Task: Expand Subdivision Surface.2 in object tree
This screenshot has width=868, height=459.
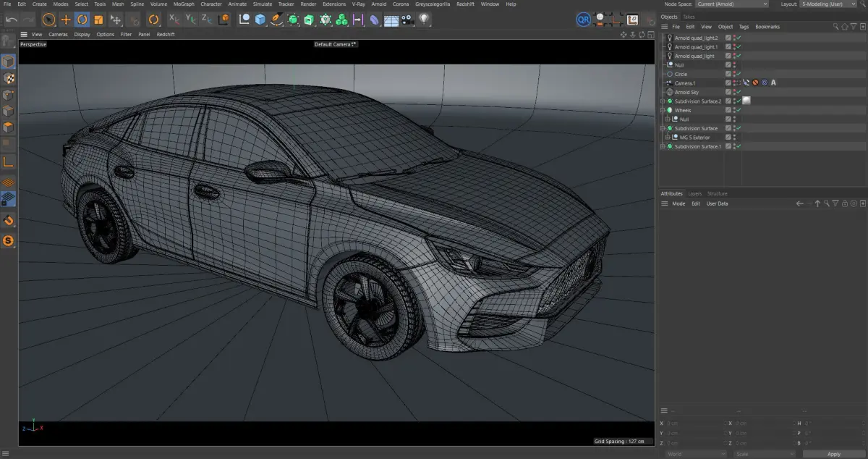Action: pos(663,101)
